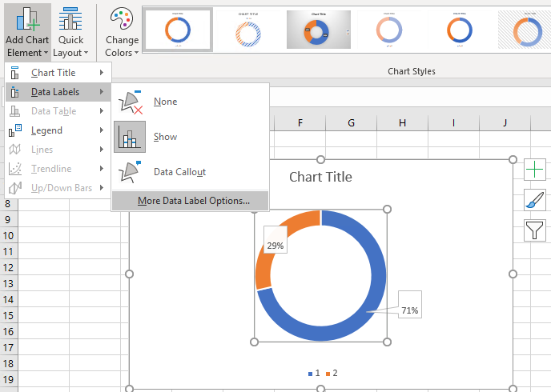Click the None data labels icon
Image resolution: width=551 pixels, height=392 pixels.
(x=130, y=102)
